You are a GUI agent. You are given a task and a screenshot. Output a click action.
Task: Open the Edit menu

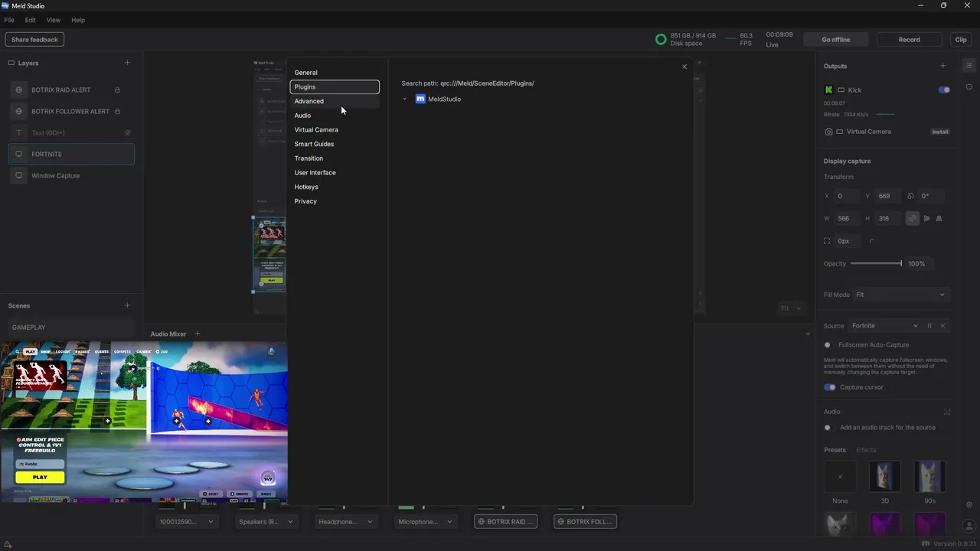(x=31, y=20)
